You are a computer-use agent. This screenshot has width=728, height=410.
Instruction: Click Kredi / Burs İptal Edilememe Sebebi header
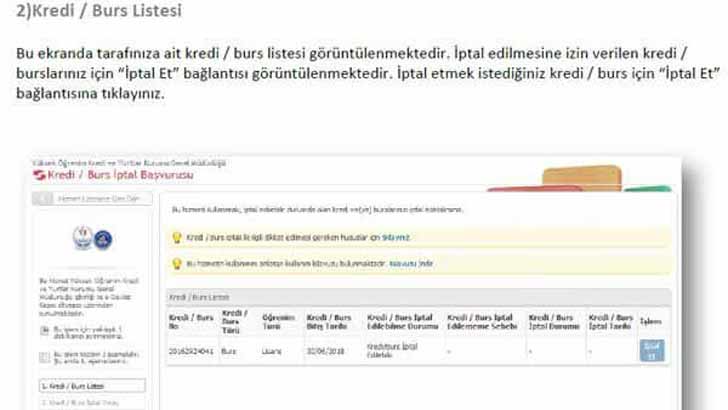click(x=482, y=322)
